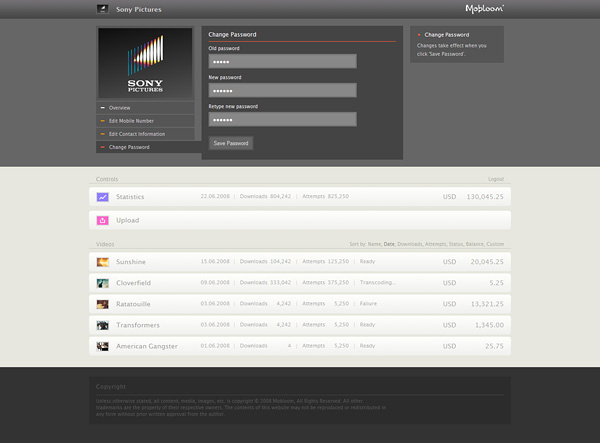Screen dimensions: 600x443
Task: Click Cloverfield balance 5.25
Action: [x=496, y=283]
